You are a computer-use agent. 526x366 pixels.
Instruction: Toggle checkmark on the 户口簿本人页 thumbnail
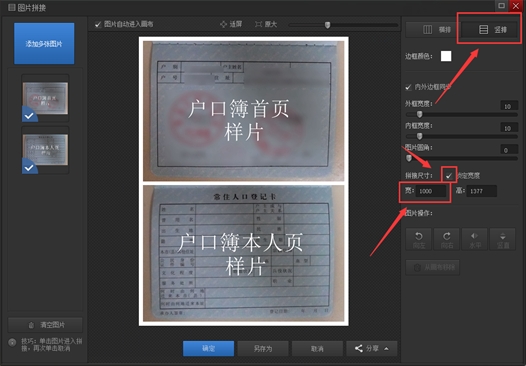click(29, 167)
